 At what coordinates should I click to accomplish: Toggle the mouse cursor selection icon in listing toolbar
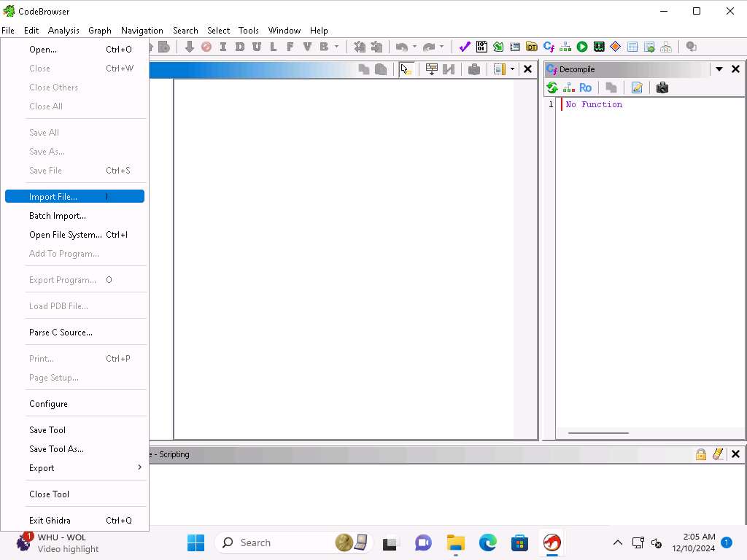pos(406,69)
